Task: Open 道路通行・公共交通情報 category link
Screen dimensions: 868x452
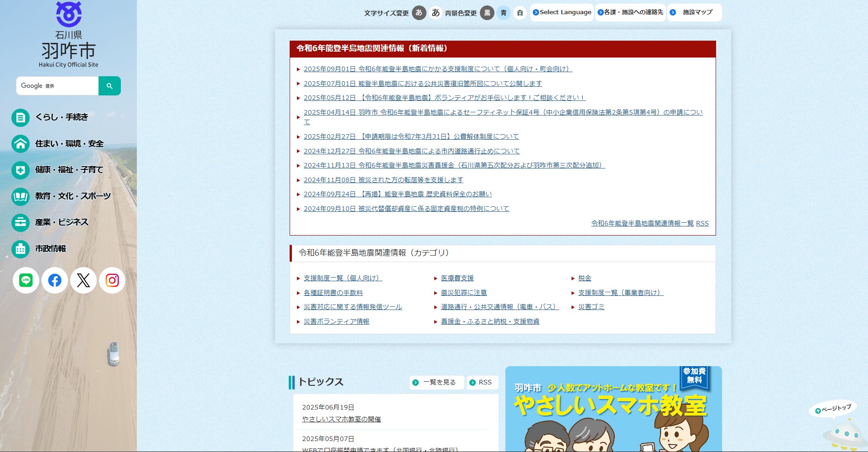Action: click(500, 307)
